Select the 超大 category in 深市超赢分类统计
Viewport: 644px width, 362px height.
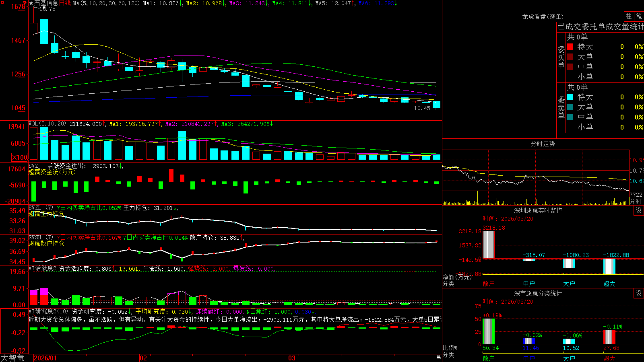pos(609,358)
